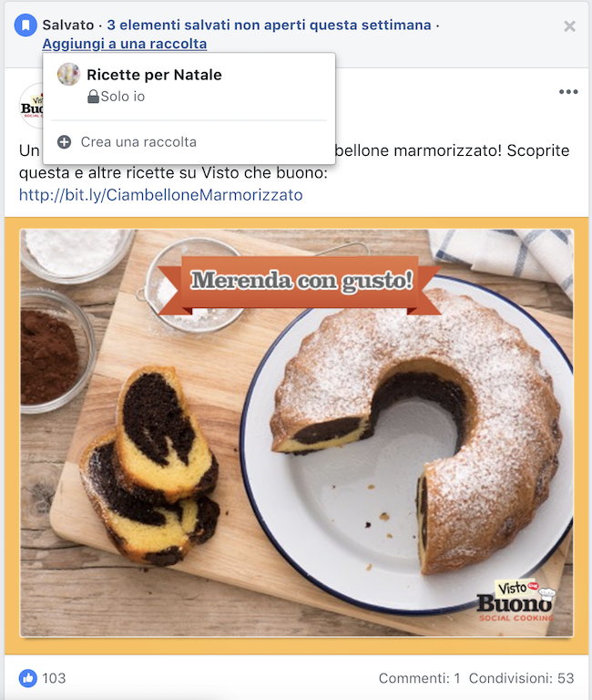Click the Salvato label text

click(x=68, y=25)
